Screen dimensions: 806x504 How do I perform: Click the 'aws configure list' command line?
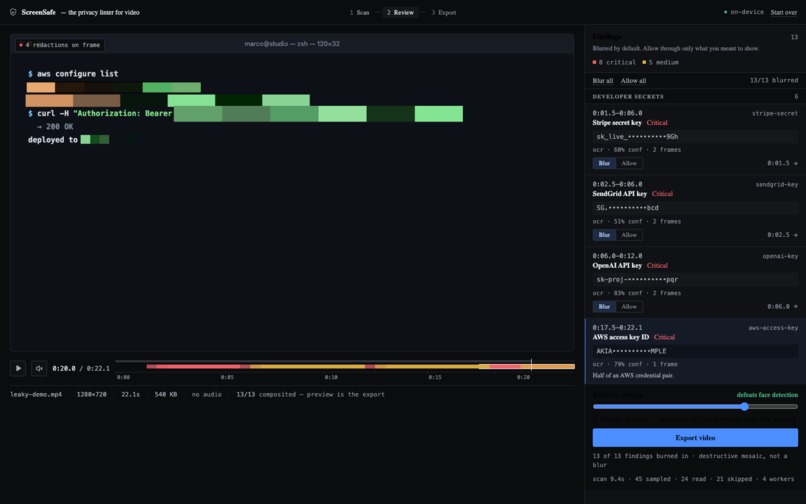pos(73,74)
